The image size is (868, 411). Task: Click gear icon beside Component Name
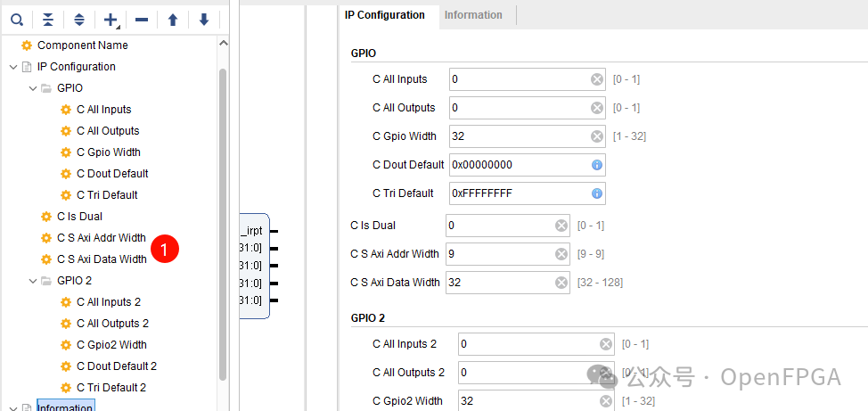[27, 45]
